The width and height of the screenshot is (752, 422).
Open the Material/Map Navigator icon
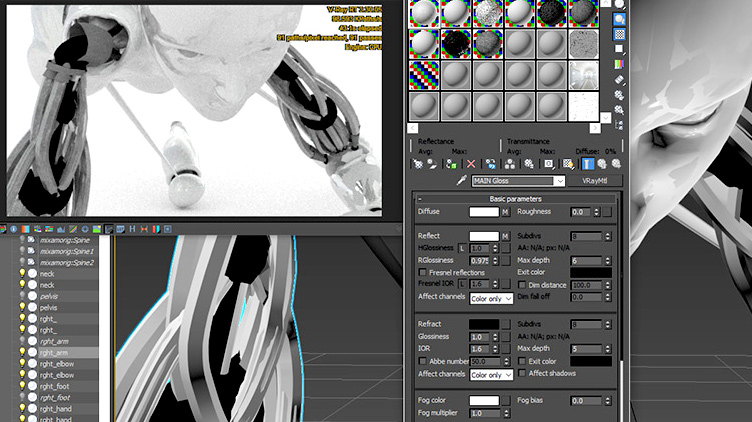click(x=619, y=125)
